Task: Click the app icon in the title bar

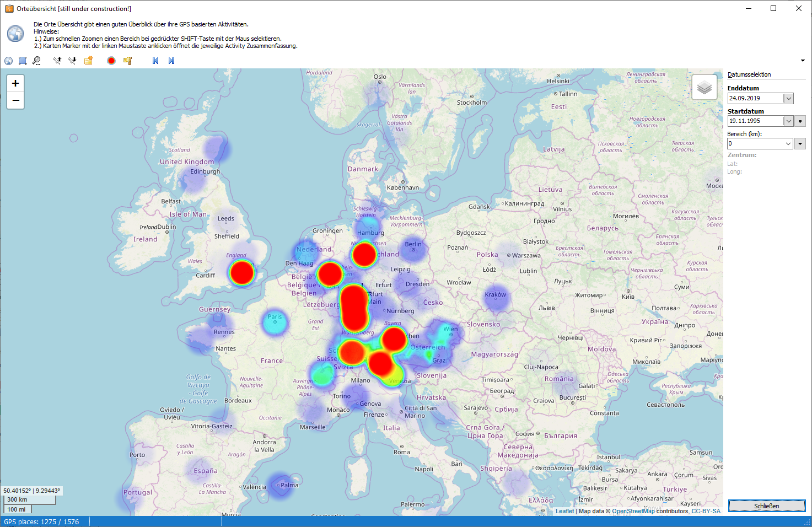Action: coord(9,8)
